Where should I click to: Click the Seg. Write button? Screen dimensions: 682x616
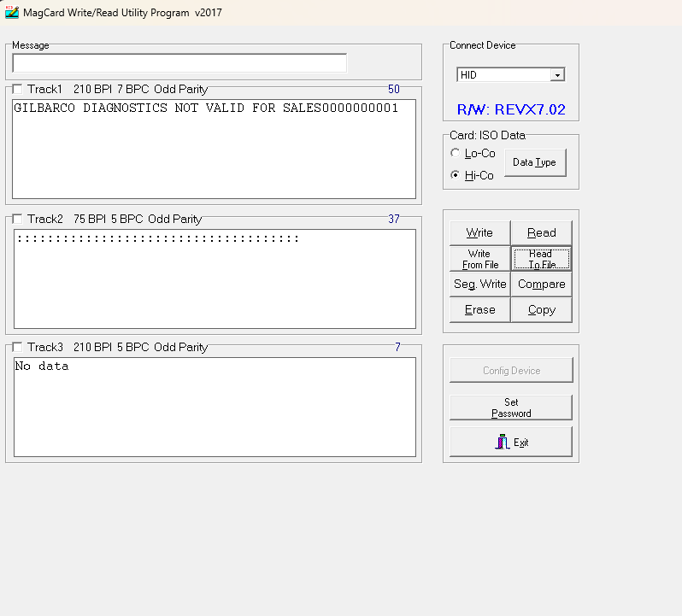[x=479, y=285]
